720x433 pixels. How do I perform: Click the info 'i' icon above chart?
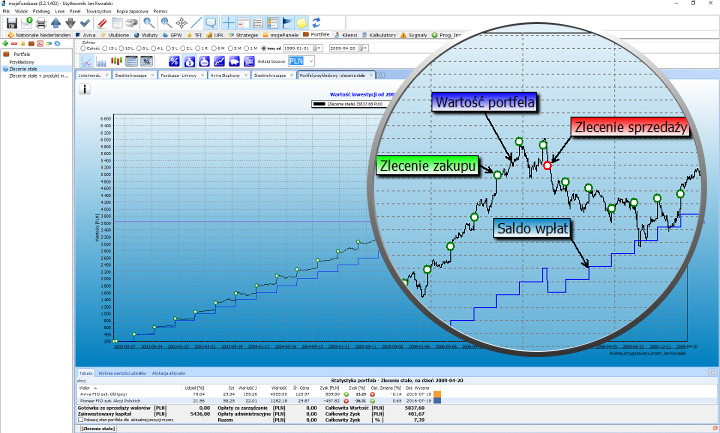click(85, 88)
